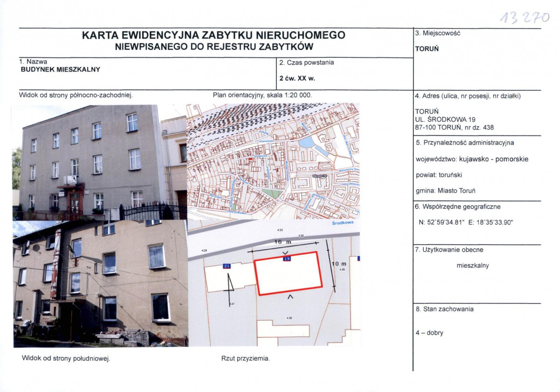Click the '4 – dobry' condition value
Image resolution: width=560 pixels, height=392 pixels.
(x=429, y=333)
